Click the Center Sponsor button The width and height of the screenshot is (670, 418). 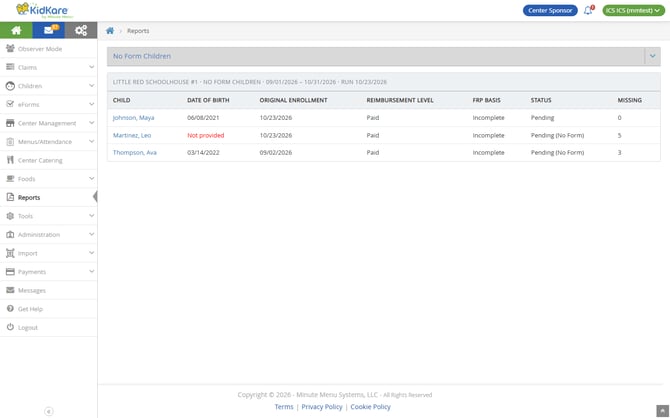pos(550,10)
